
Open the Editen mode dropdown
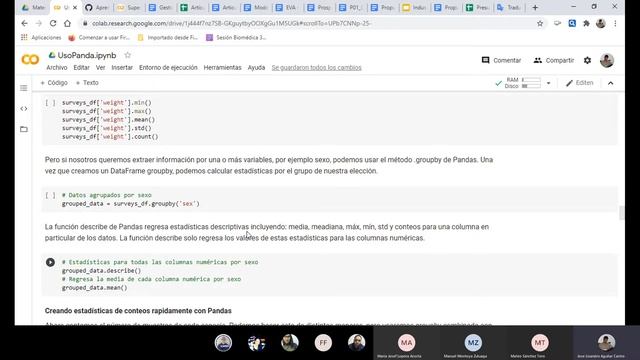click(x=580, y=83)
